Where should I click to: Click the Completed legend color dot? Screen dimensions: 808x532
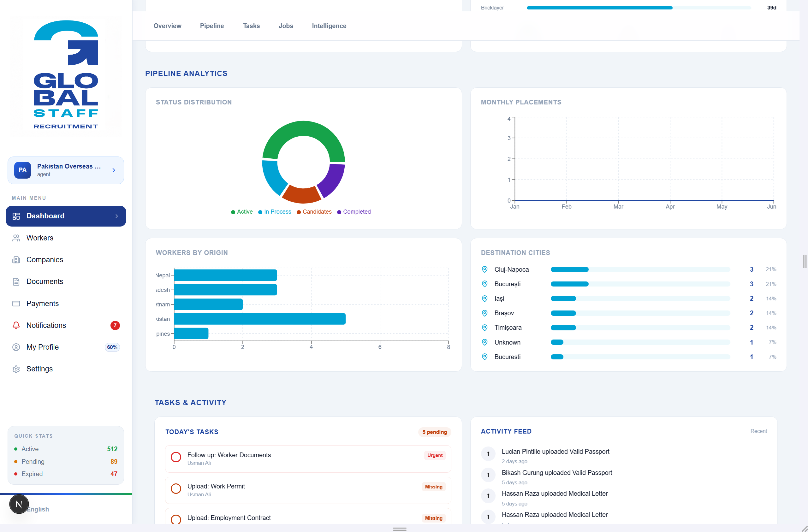pos(339,212)
